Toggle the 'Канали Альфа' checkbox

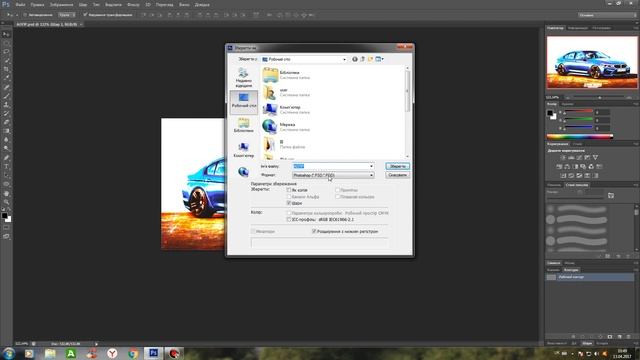pos(289,197)
